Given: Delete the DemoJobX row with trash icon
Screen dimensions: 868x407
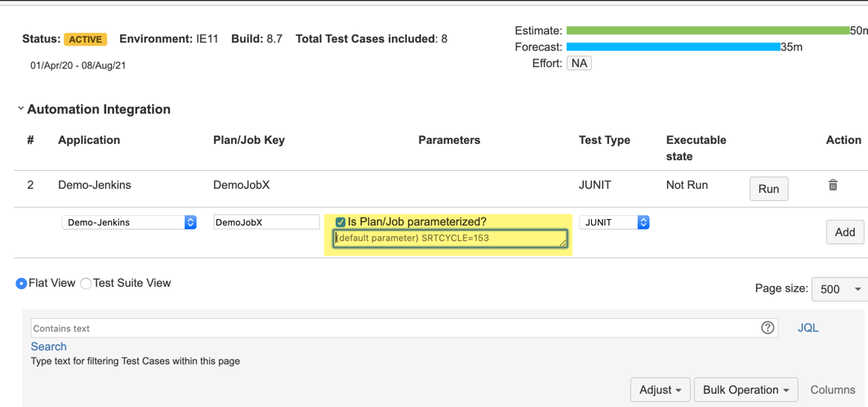Looking at the screenshot, I should pyautogui.click(x=833, y=186).
